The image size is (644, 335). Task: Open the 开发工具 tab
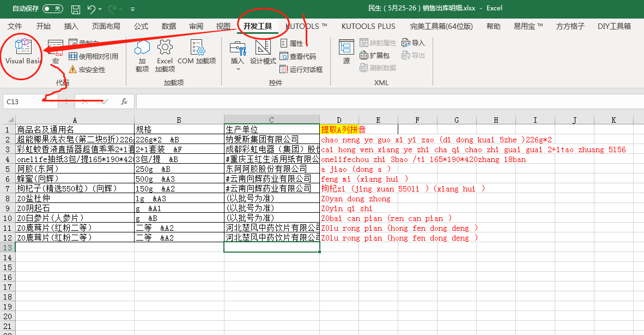[x=258, y=26]
